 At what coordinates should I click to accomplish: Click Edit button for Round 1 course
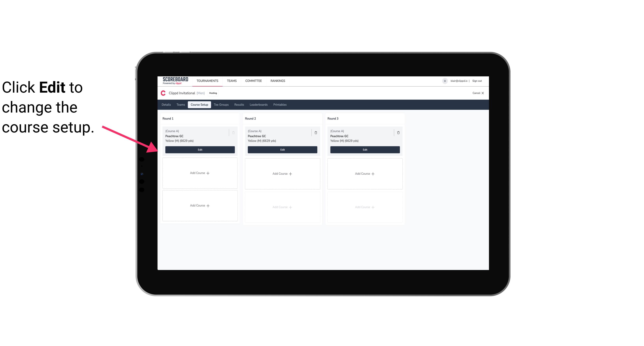pos(200,150)
